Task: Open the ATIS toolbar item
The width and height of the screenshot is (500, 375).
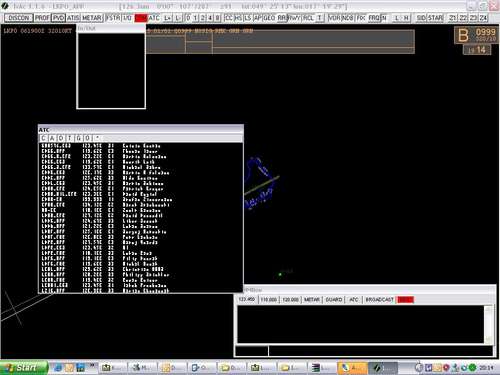Action: [73, 18]
